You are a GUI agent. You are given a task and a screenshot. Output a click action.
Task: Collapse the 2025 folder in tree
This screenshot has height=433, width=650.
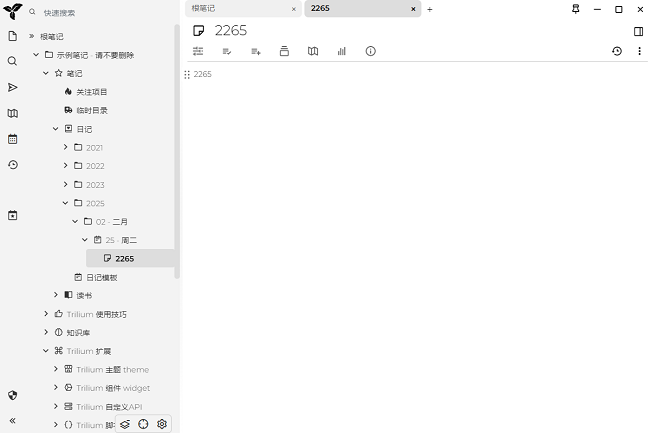coord(66,203)
